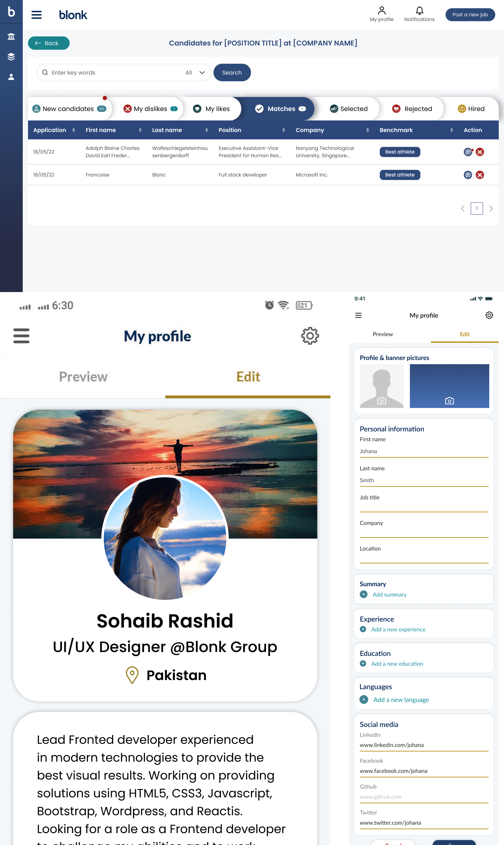The image size is (504, 845).
Task: Click camera icon on blue banner picture
Action: 449,401
